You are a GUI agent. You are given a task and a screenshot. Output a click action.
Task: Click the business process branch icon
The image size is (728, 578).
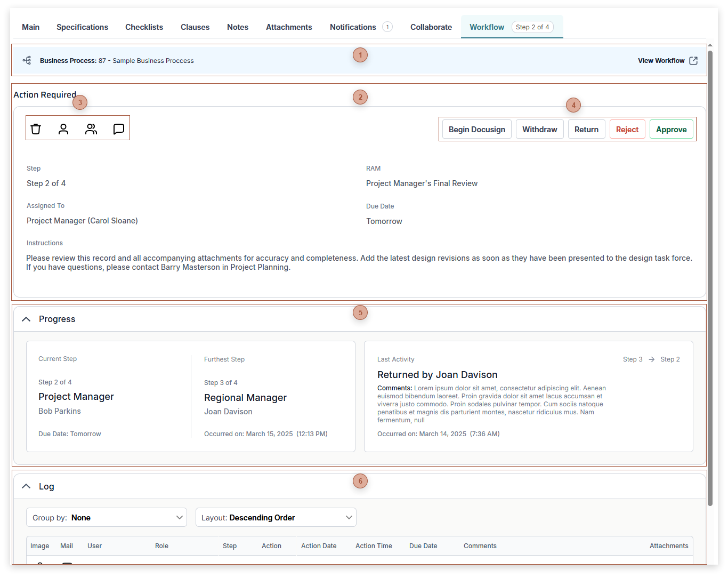pos(27,60)
